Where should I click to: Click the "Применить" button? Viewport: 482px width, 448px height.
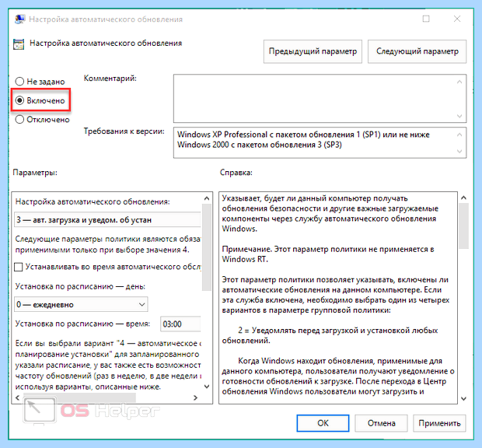tap(439, 423)
